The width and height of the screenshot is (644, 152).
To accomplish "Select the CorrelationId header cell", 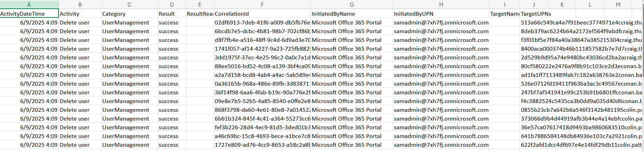I will (262, 14).
